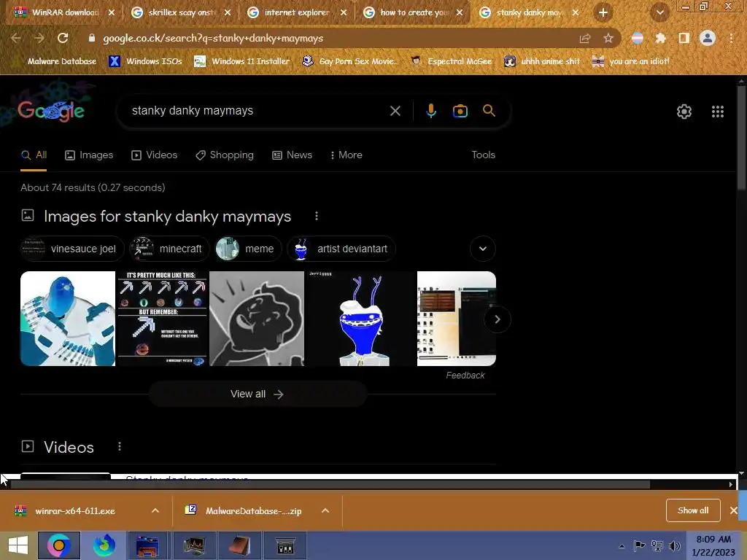Image resolution: width=747 pixels, height=560 pixels.
Task: Open the Windows Start menu
Action: point(18,545)
